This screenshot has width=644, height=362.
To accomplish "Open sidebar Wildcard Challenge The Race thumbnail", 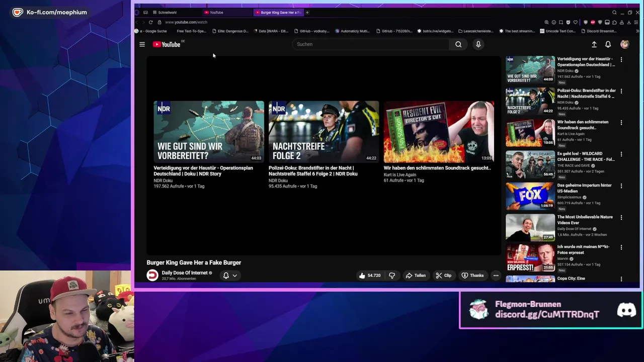I will point(530,164).
